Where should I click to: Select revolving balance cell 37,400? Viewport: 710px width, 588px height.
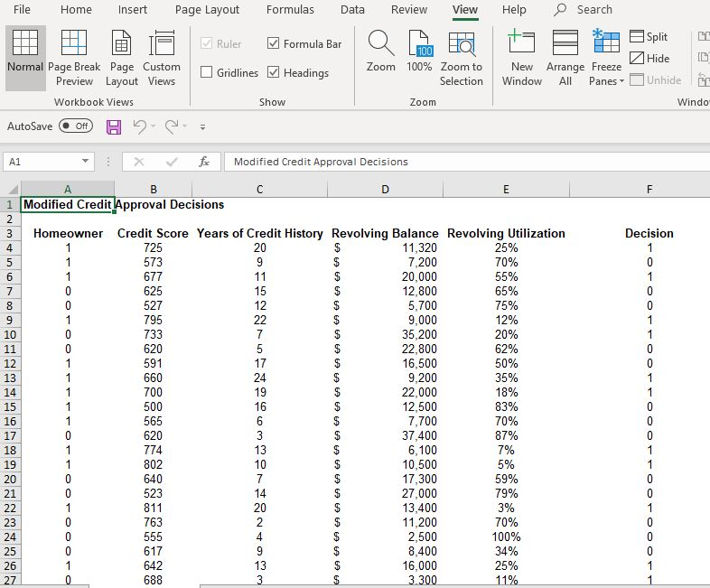(x=385, y=436)
